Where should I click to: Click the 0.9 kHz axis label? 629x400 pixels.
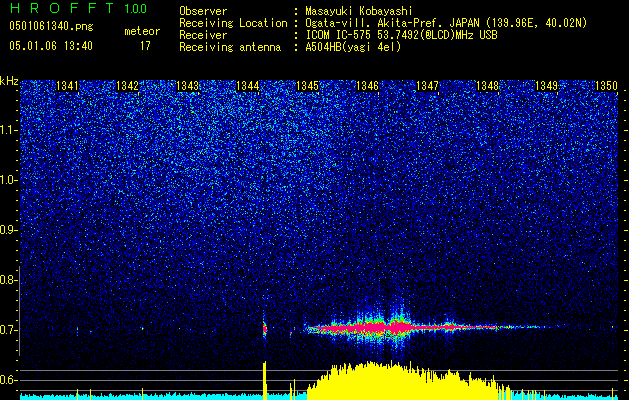point(8,230)
